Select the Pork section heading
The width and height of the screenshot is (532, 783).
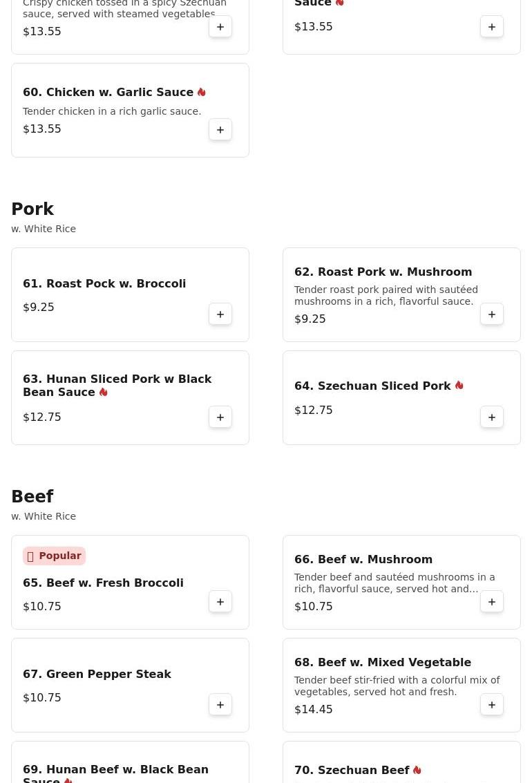(32, 209)
